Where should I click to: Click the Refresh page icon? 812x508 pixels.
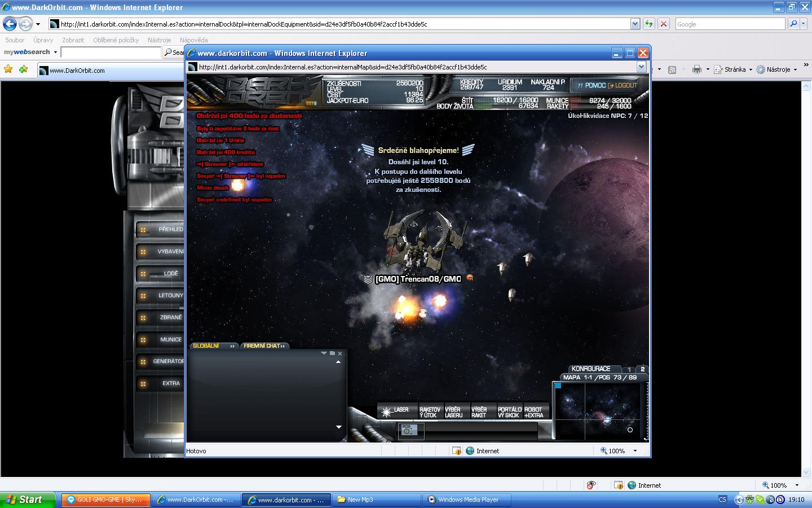[x=649, y=24]
